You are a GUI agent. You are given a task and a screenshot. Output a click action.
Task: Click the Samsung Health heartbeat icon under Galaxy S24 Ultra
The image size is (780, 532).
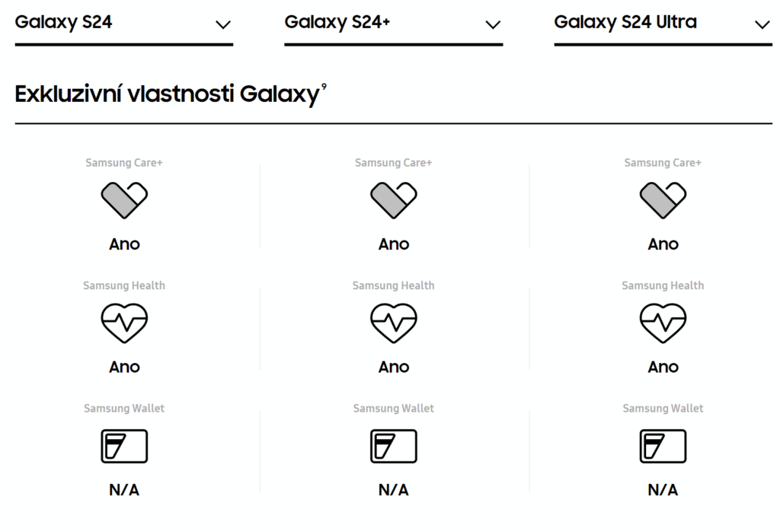tap(663, 323)
